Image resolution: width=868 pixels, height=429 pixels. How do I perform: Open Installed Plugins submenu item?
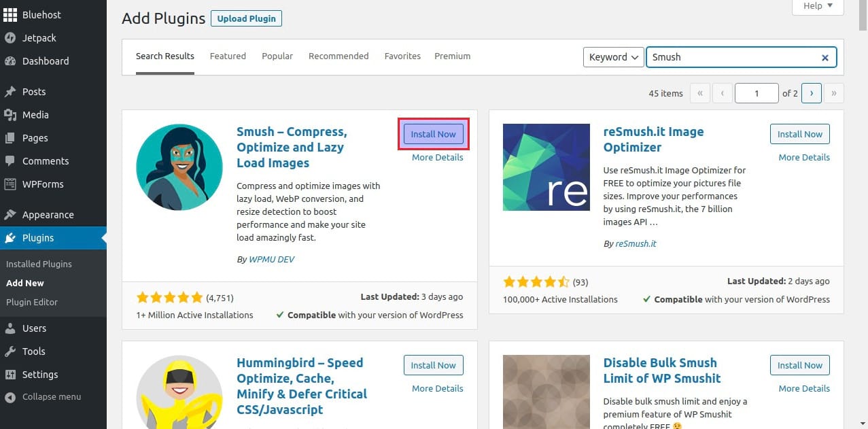pos(39,264)
